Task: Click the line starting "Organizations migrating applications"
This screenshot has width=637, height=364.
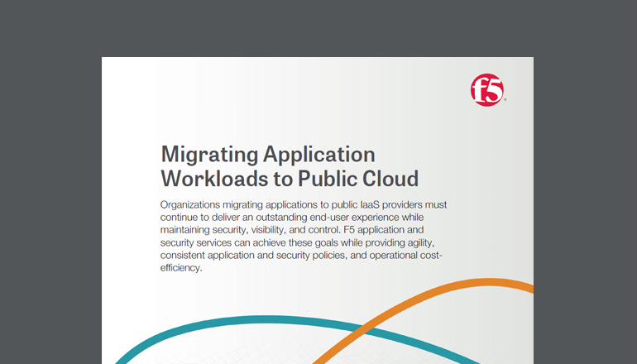Action: coord(304,204)
